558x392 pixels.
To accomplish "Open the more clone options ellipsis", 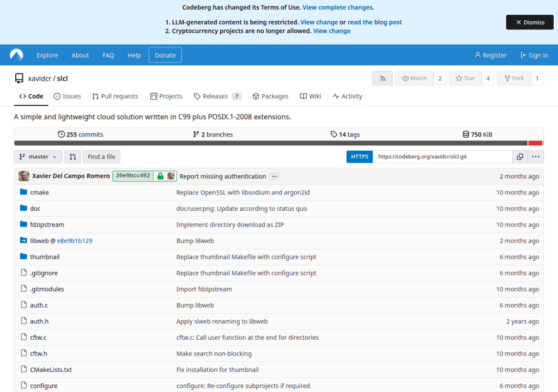I will pos(536,156).
